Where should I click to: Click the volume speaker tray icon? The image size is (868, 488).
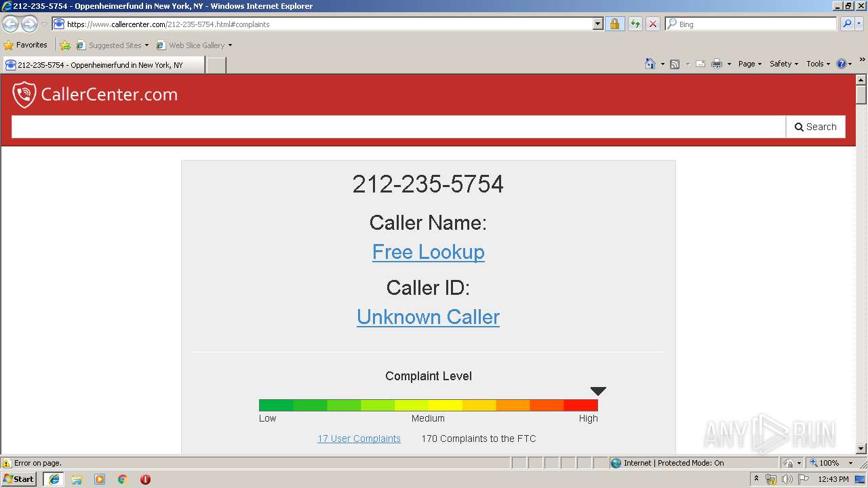click(787, 479)
